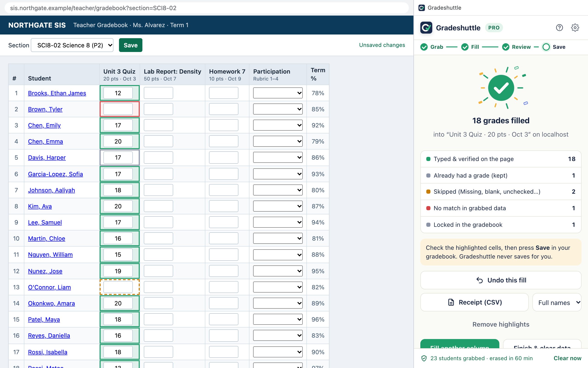Open student Brown, Tyler
588x368 pixels.
45,109
